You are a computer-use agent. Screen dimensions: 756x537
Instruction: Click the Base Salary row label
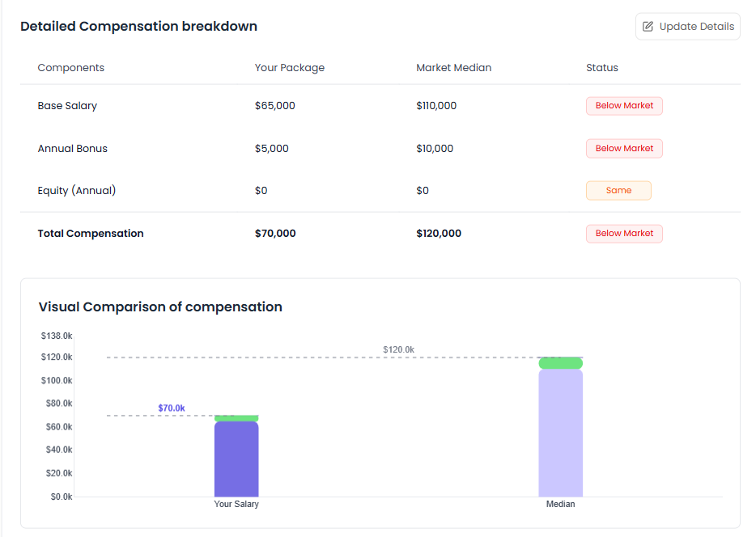pyautogui.click(x=67, y=106)
